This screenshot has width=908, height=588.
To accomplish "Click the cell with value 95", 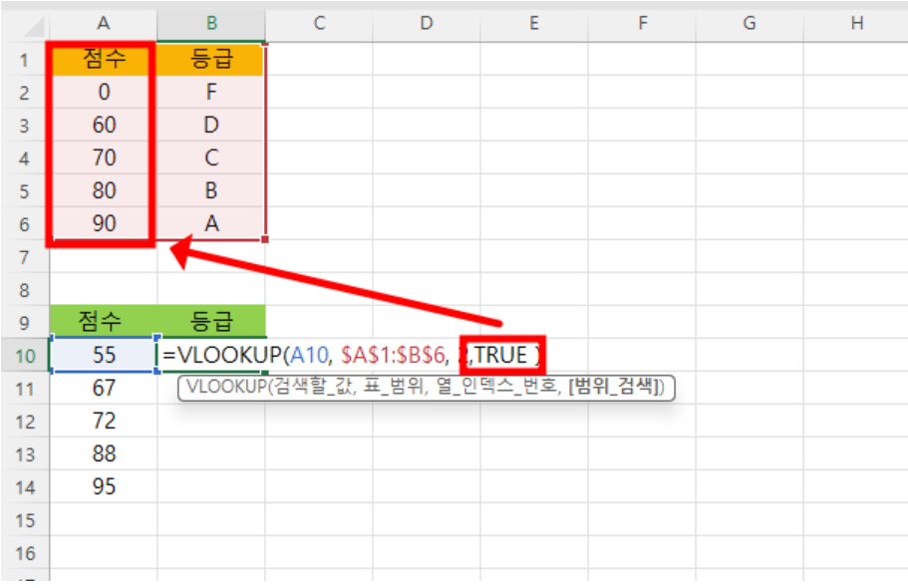I will pyautogui.click(x=104, y=486).
